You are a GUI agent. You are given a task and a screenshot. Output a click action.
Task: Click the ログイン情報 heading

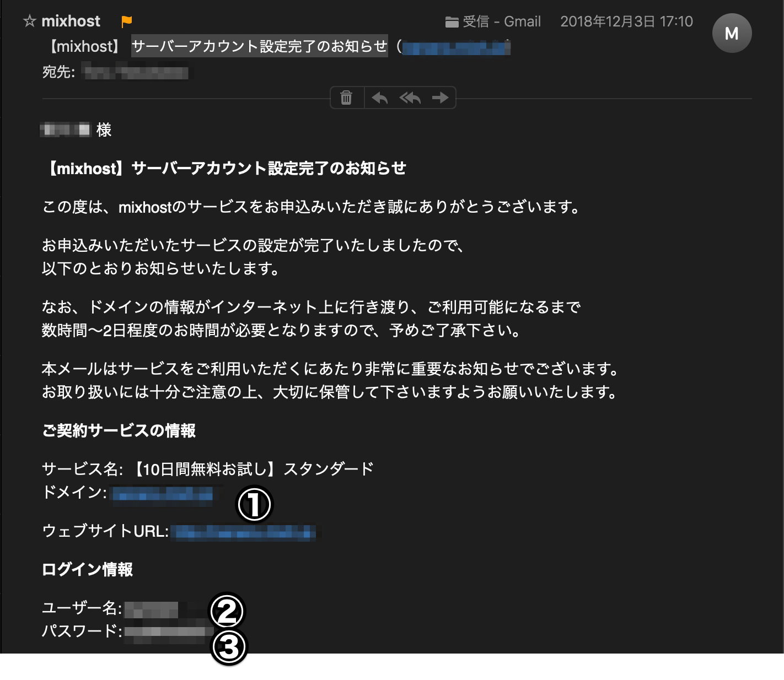87,570
